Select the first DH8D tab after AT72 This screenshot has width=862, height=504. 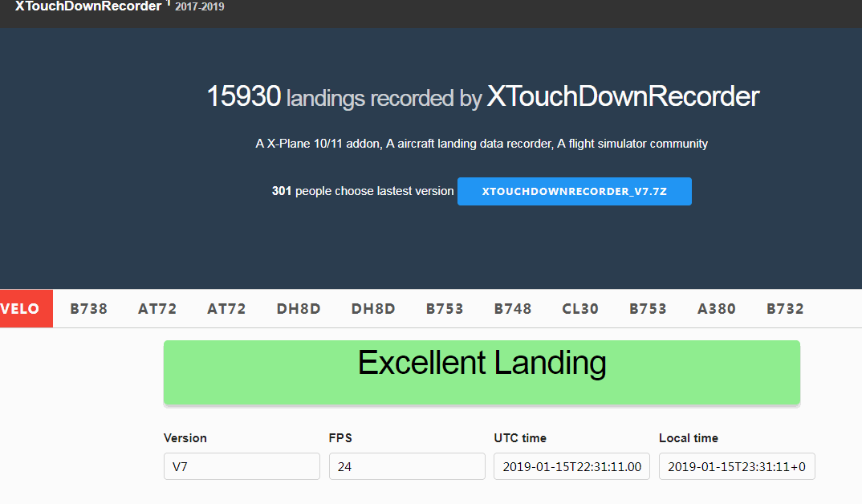pos(299,308)
